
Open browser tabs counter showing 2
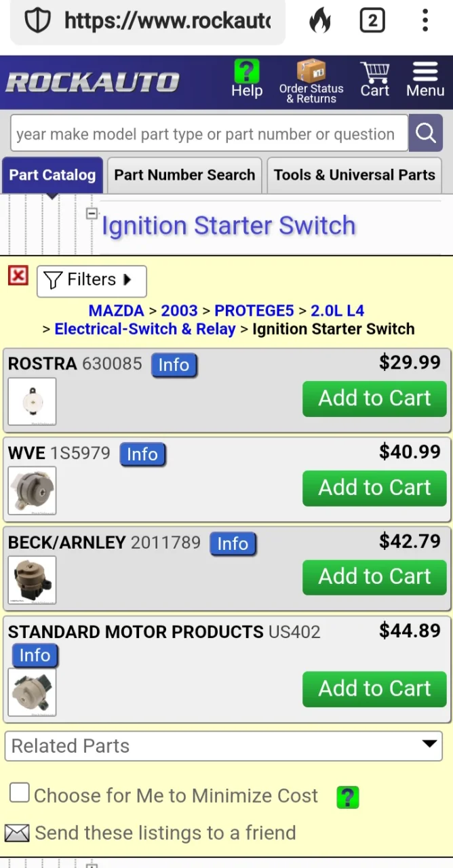372,21
